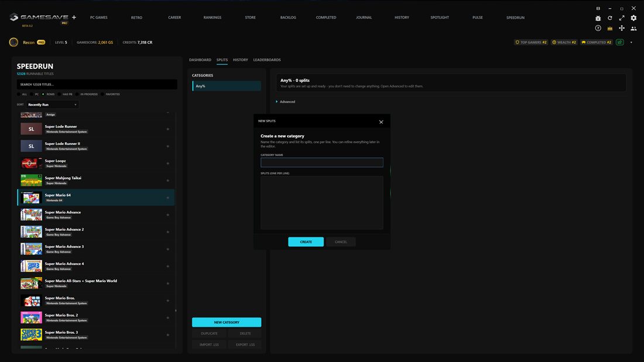
Task: Click the Splits (one per line) text area
Action: pos(321,203)
